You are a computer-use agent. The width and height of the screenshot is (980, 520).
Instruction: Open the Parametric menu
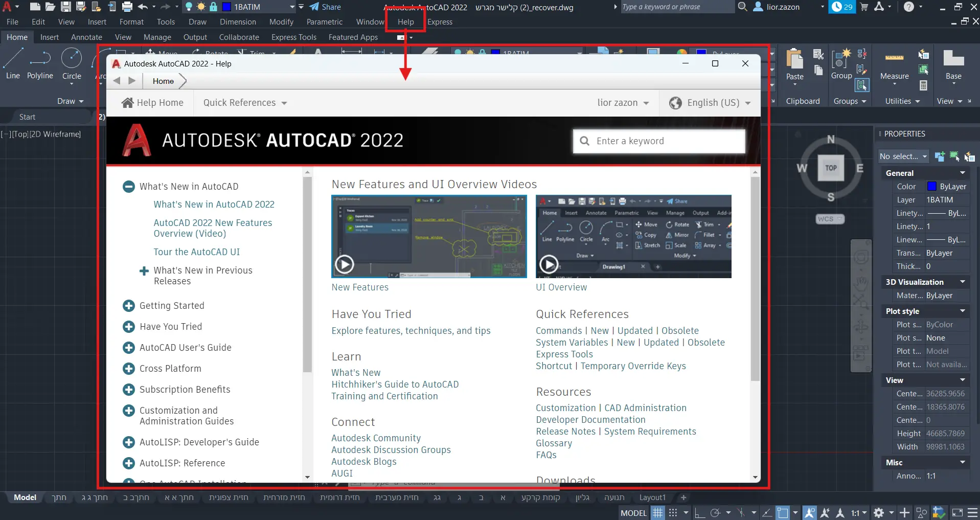point(325,22)
